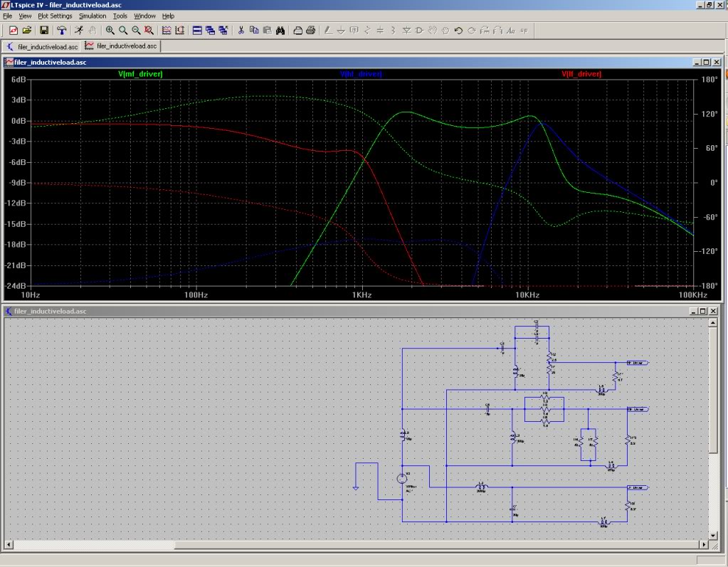Open the Tools menu

(x=120, y=16)
